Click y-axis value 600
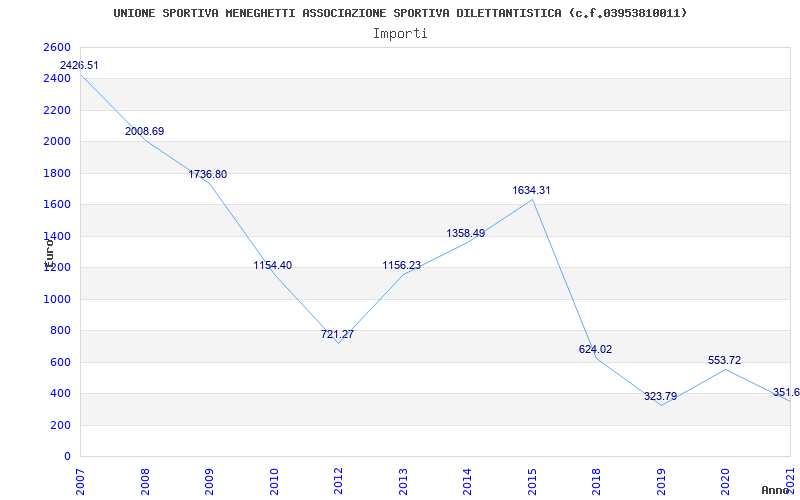This screenshot has height=500, width=800. [x=61, y=362]
